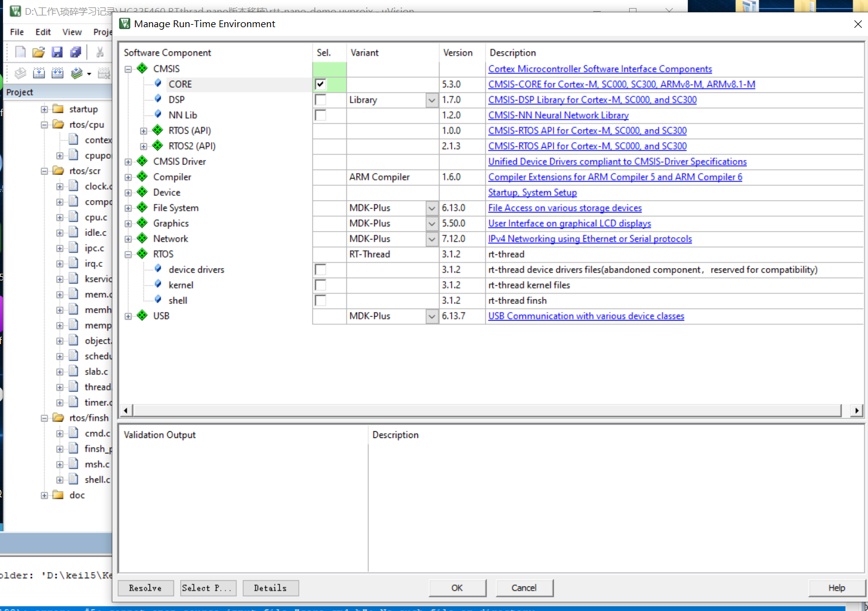Open the View menu
This screenshot has height=611, width=868.
tap(72, 32)
